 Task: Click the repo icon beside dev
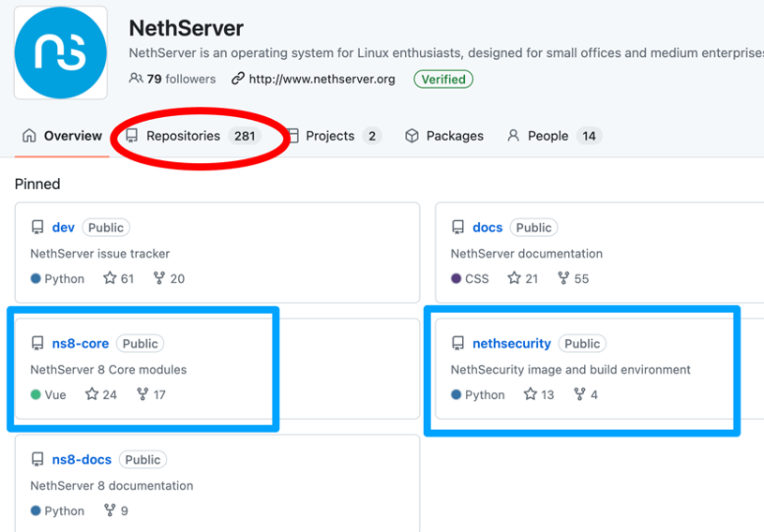pos(37,228)
